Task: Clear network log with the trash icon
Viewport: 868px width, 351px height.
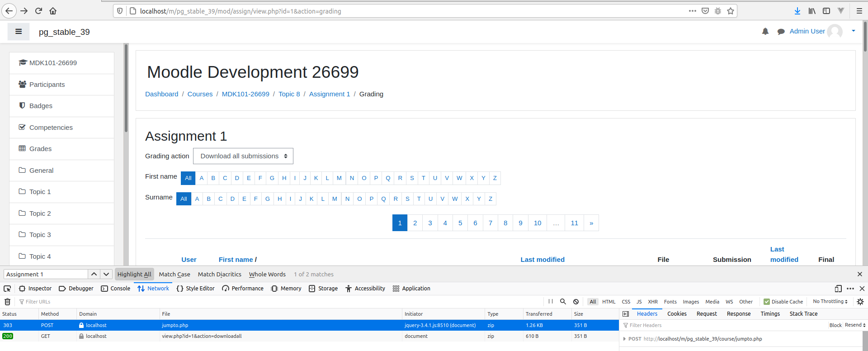Action: click(x=7, y=302)
